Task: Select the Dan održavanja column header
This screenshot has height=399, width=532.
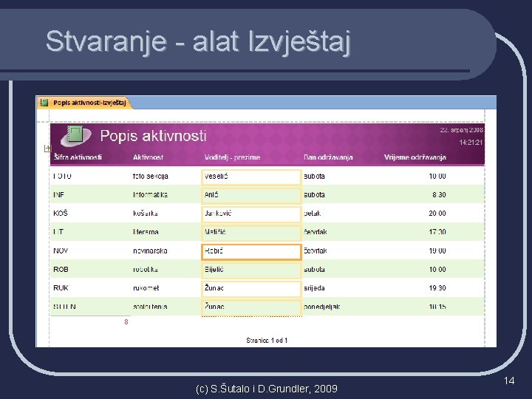Action: pos(328,157)
